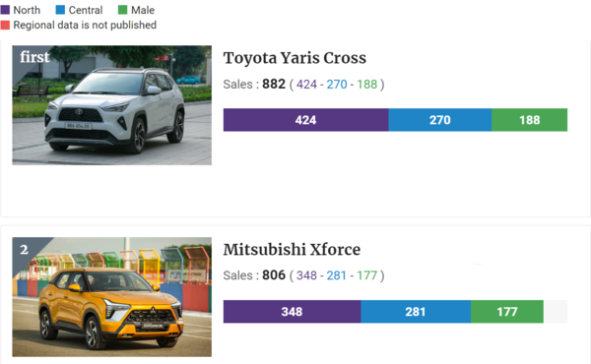This screenshot has height=364, width=591.
Task: Select the Central legend label
Action: click(x=86, y=10)
